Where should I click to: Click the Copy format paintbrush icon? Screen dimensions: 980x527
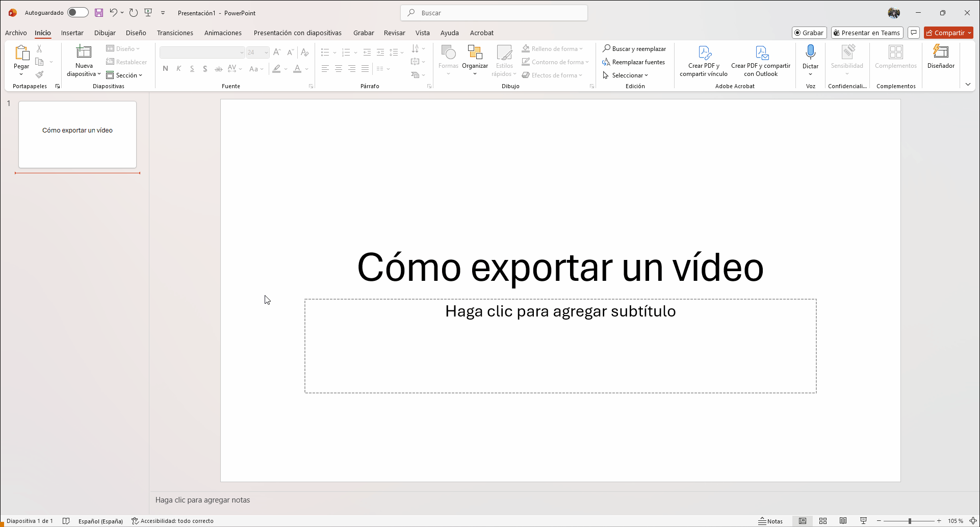click(39, 75)
